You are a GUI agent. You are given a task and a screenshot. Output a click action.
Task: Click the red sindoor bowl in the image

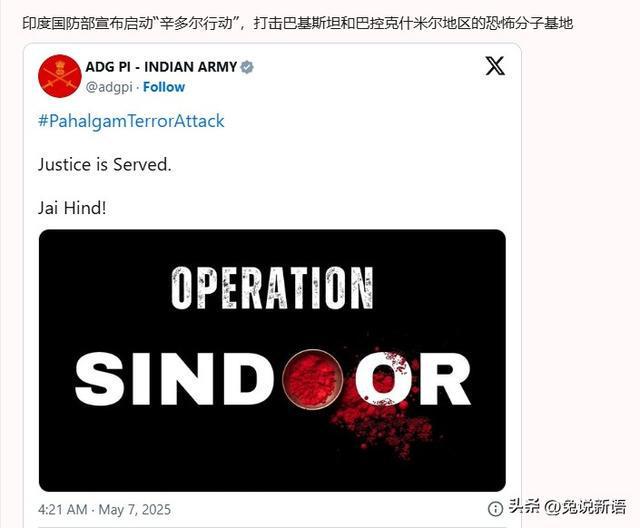coord(313,379)
